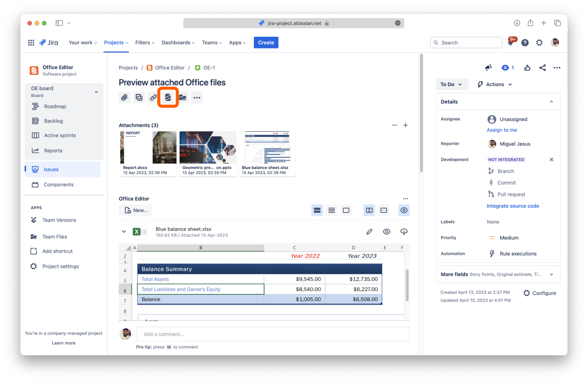Open the Filters dropdown menu
The image size is (588, 382).
[x=145, y=43]
